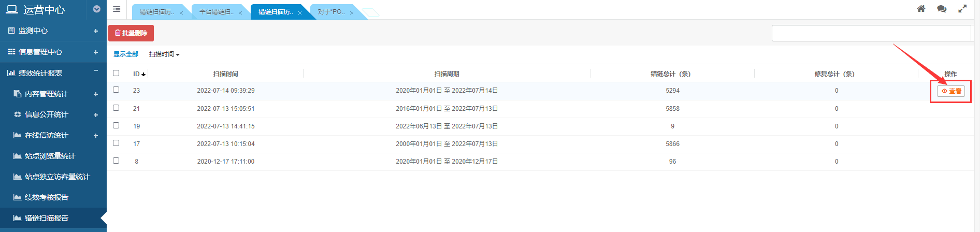This screenshot has height=232, width=980.
Task: Go to the home page icon
Action: [921, 9]
